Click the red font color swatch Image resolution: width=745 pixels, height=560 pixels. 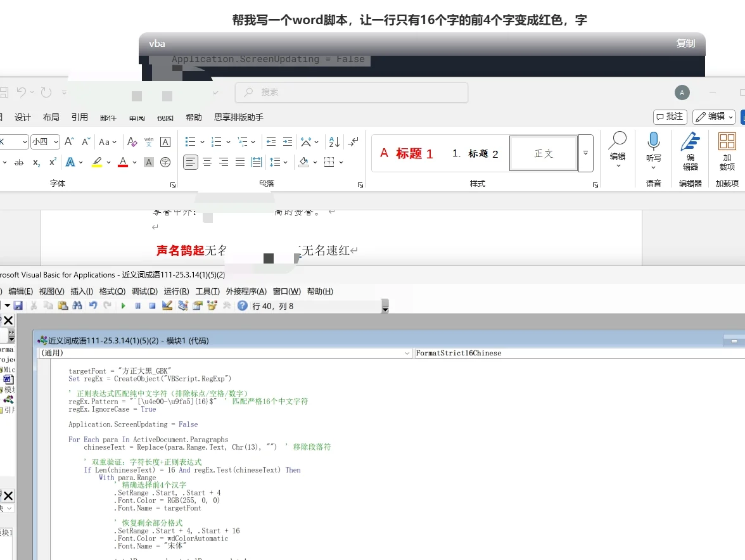point(122,162)
